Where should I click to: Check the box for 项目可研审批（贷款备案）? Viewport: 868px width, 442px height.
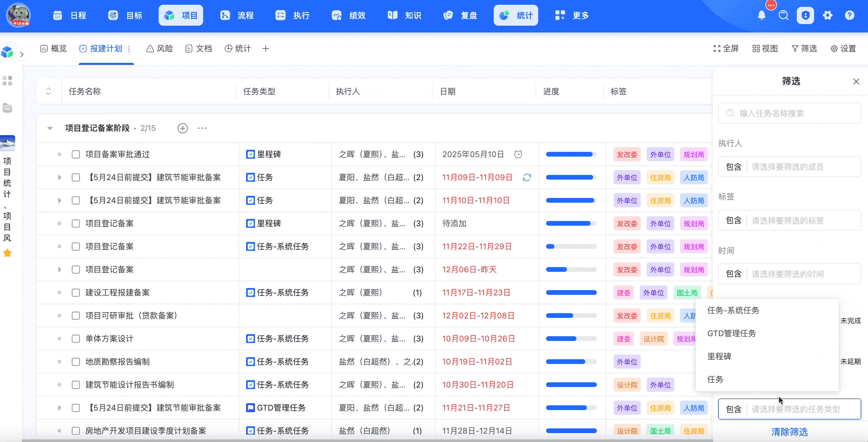[76, 316]
